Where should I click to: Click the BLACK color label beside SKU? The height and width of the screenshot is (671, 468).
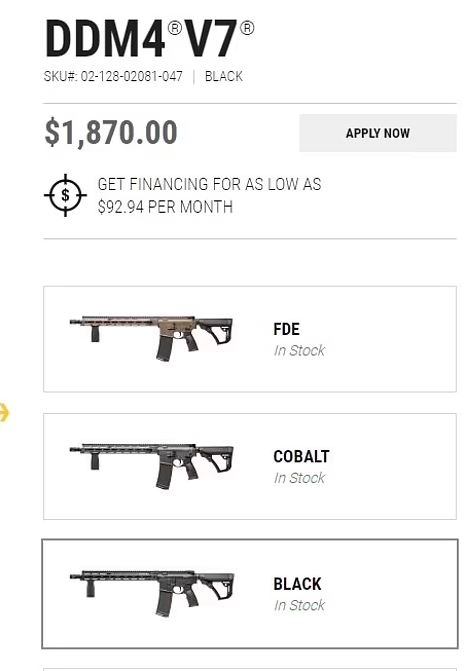coord(224,77)
